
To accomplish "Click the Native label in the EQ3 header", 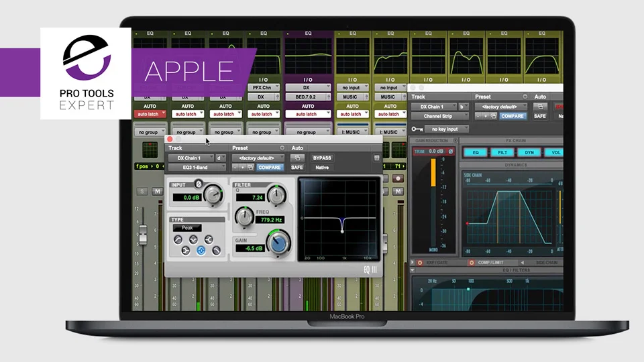I will [322, 168].
